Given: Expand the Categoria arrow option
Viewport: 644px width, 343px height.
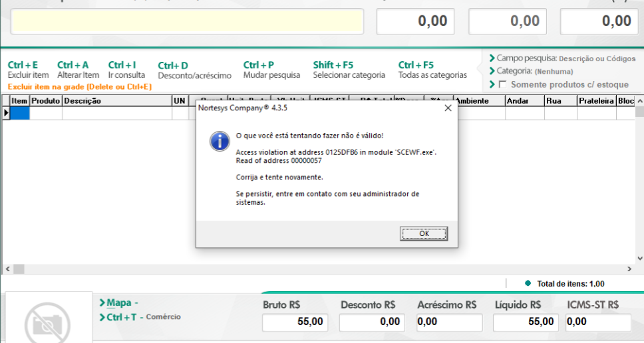Looking at the screenshot, I should (492, 71).
